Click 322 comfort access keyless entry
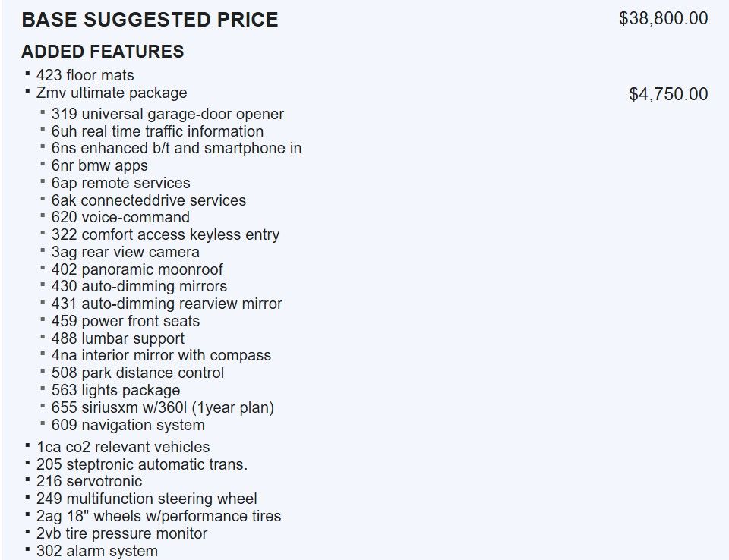Screen dimensions: 729x560 pos(165,234)
